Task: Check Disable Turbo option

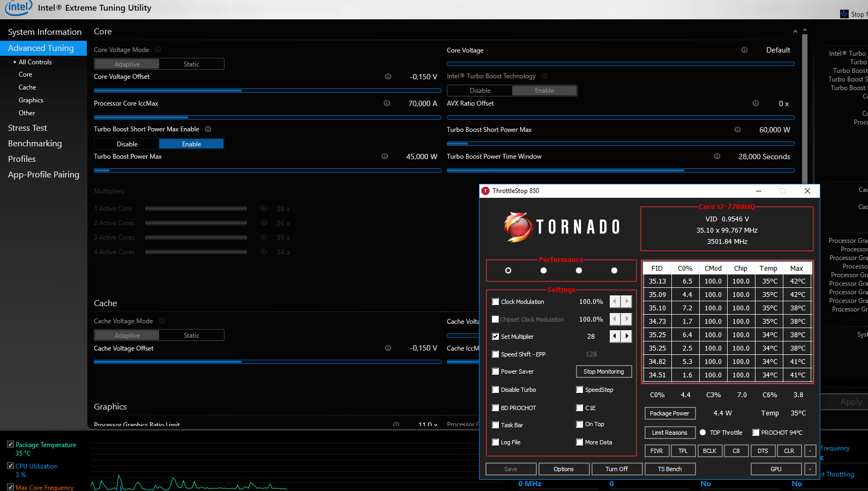Action: [x=496, y=390]
